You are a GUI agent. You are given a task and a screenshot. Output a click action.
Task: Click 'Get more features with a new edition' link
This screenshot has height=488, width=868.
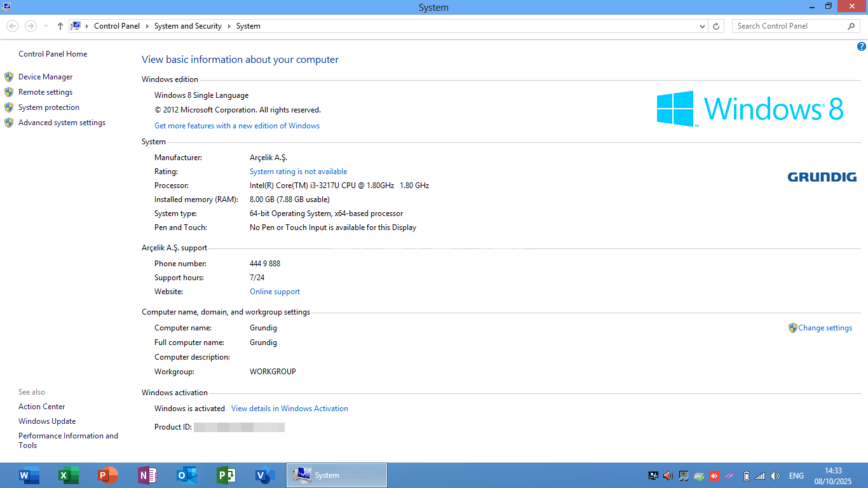pos(237,126)
